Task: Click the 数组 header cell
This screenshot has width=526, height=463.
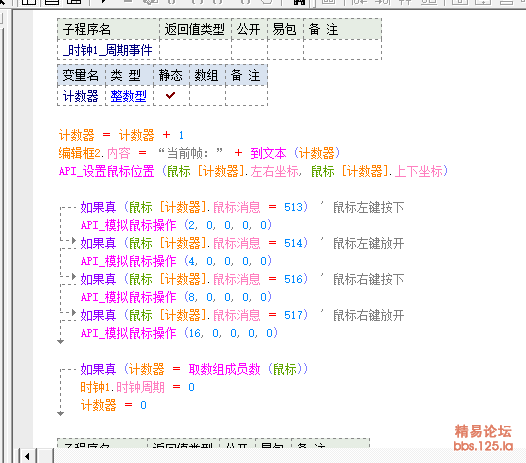Action: pyautogui.click(x=207, y=75)
